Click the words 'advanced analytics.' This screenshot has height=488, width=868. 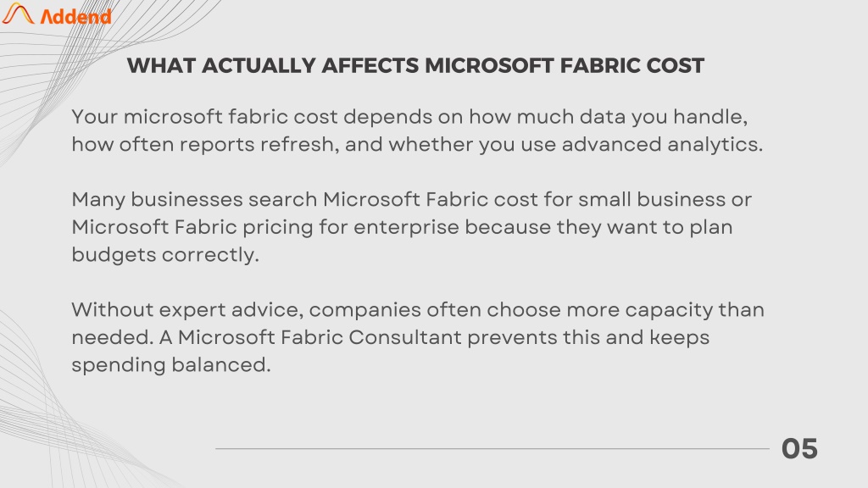coord(662,144)
